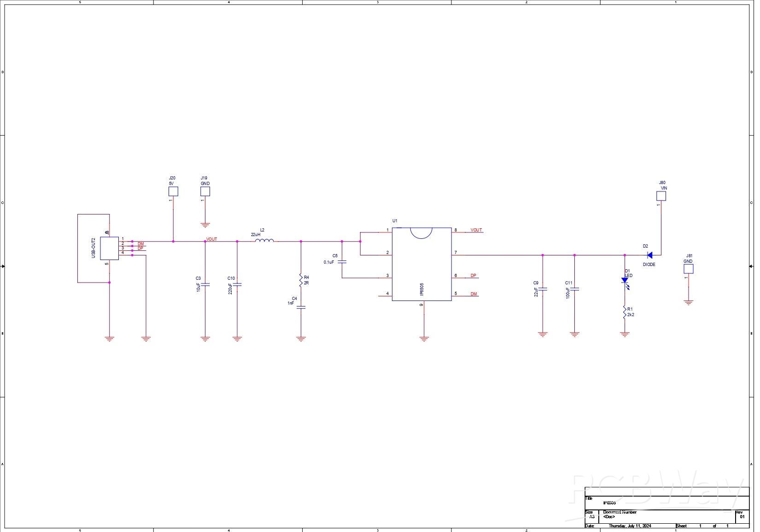Click the C10 220uF capacitor symbol
The width and height of the screenshot is (760, 532).
tap(237, 285)
